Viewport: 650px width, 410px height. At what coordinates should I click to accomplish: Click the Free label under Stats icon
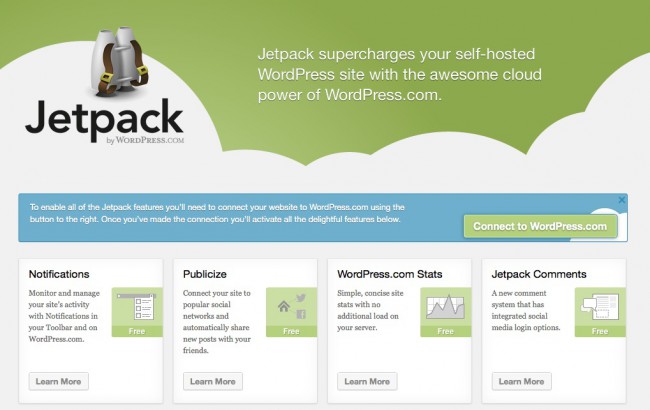(445, 330)
